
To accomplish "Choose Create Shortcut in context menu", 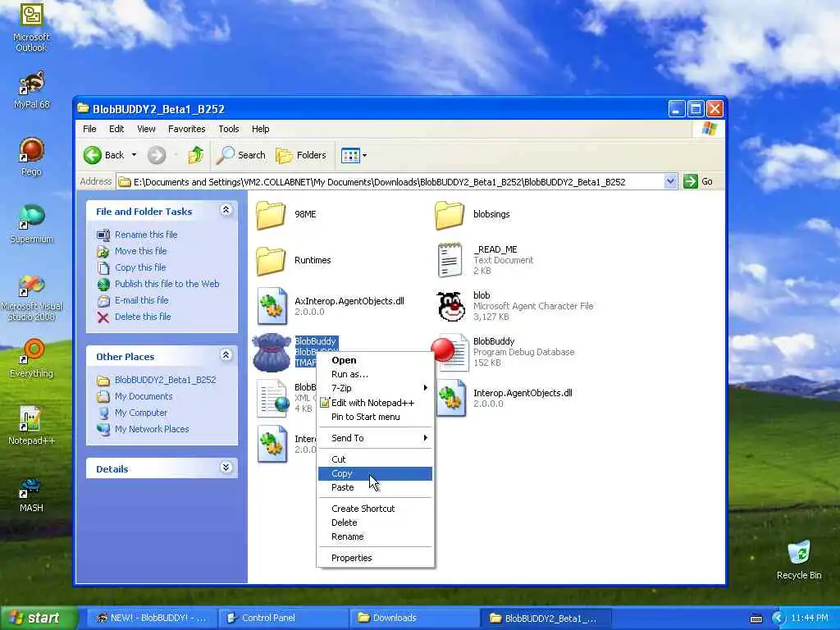I will tap(375, 509).
